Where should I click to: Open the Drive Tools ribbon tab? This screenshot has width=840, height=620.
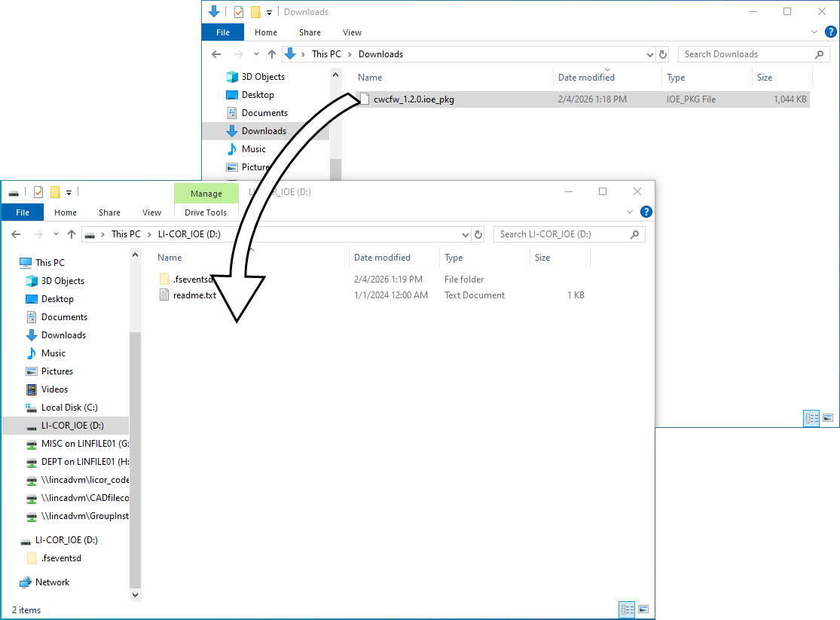[206, 212]
